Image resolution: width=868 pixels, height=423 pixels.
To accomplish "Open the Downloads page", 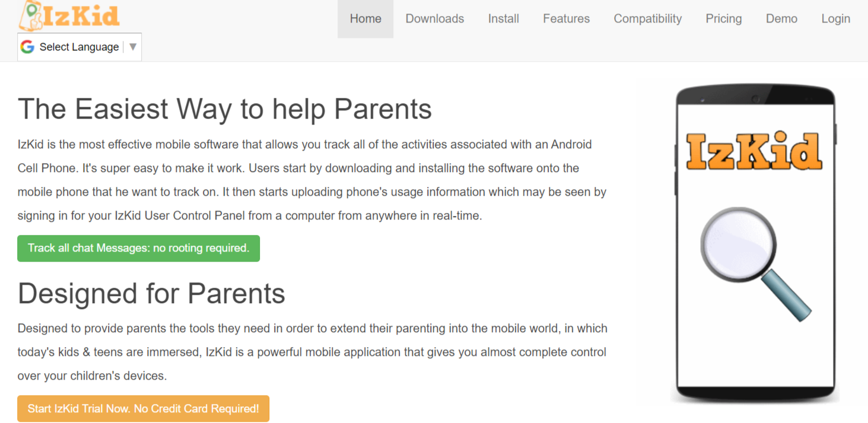I will tap(434, 18).
